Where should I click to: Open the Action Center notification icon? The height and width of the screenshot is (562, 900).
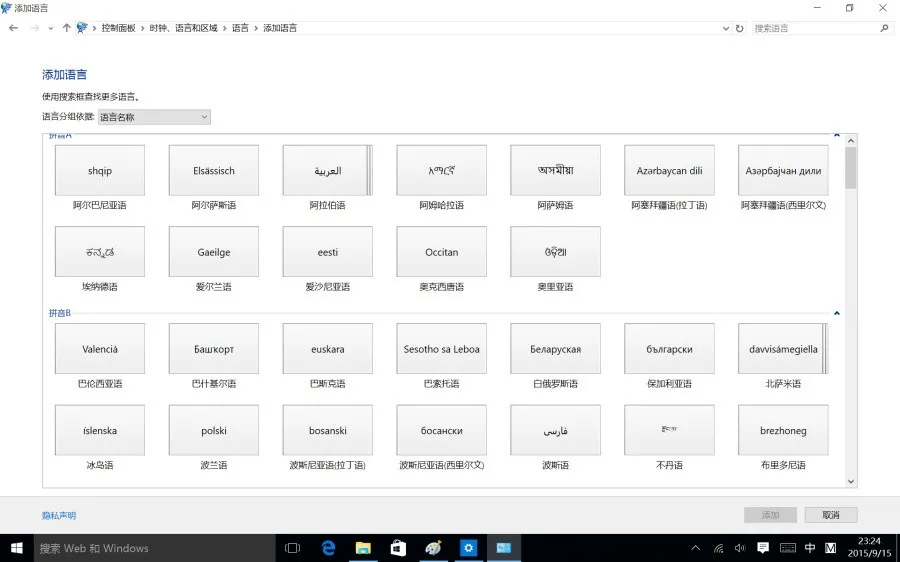pyautogui.click(x=763, y=548)
